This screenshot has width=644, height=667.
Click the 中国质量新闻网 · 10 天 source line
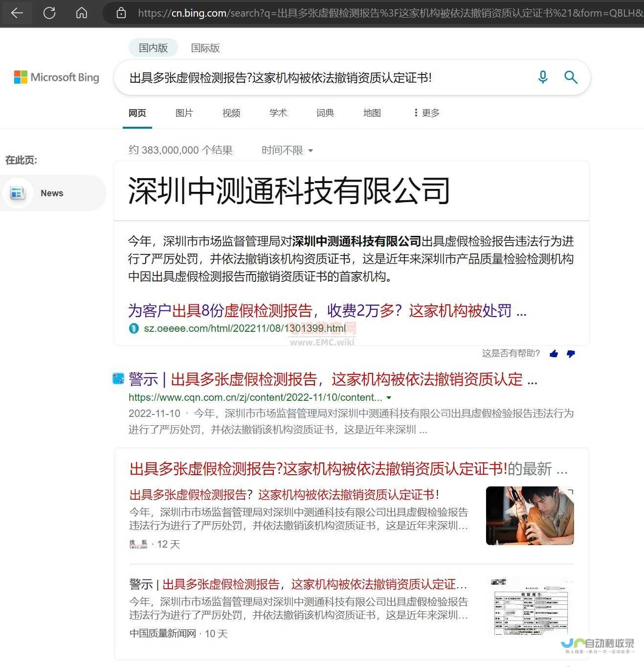179,634
